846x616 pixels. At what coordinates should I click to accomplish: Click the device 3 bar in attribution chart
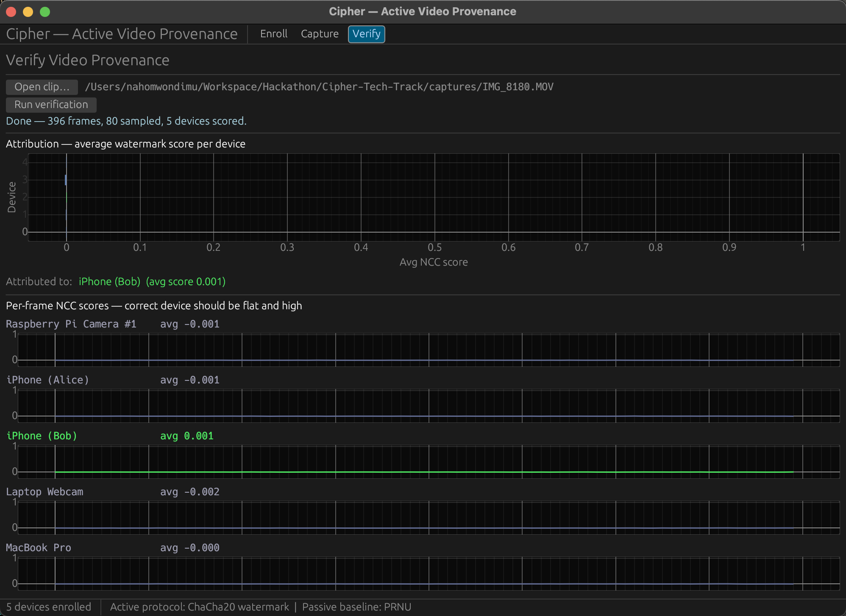[x=66, y=180]
